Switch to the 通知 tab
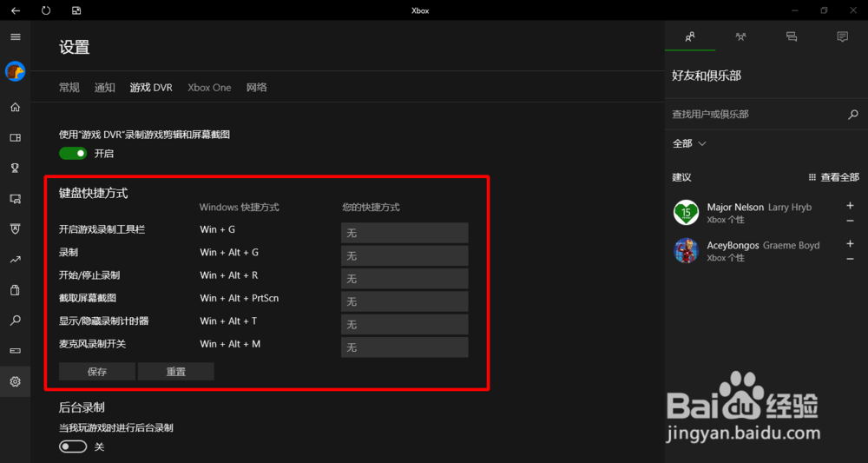 coord(105,88)
